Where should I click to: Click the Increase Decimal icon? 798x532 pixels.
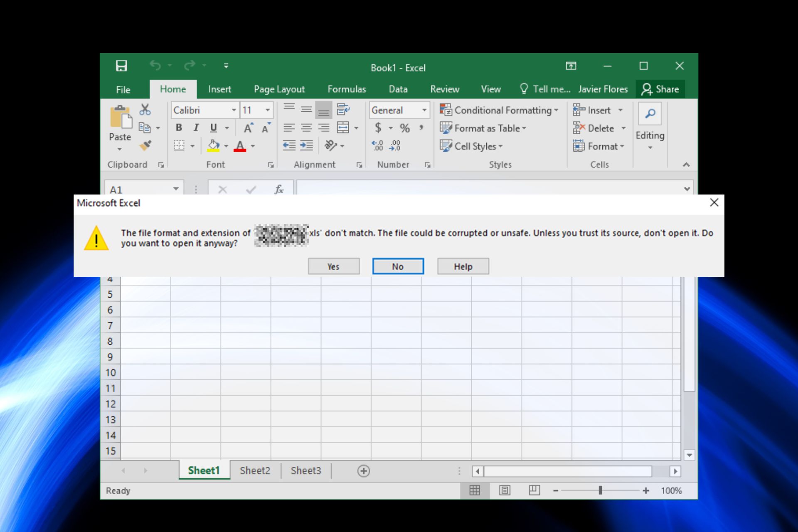tap(377, 145)
